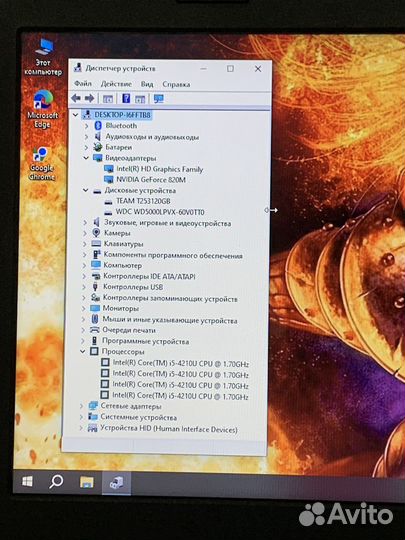The image size is (405, 540).
Task: Open Этот компьютер desktop icon
Action: [43, 57]
